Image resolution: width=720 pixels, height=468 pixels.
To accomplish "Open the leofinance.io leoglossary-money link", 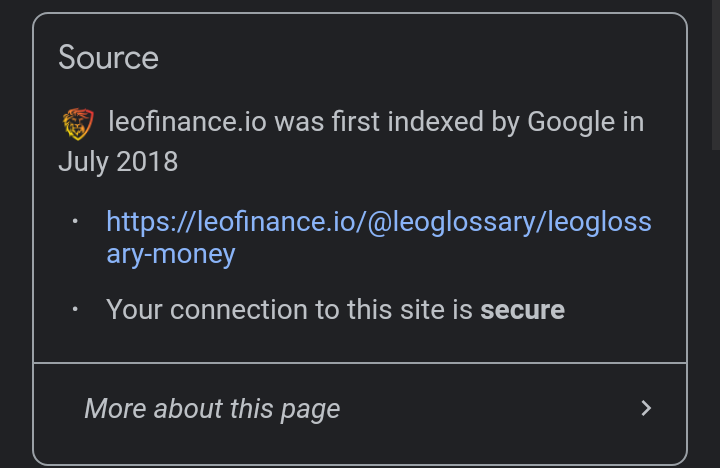I will (379, 237).
